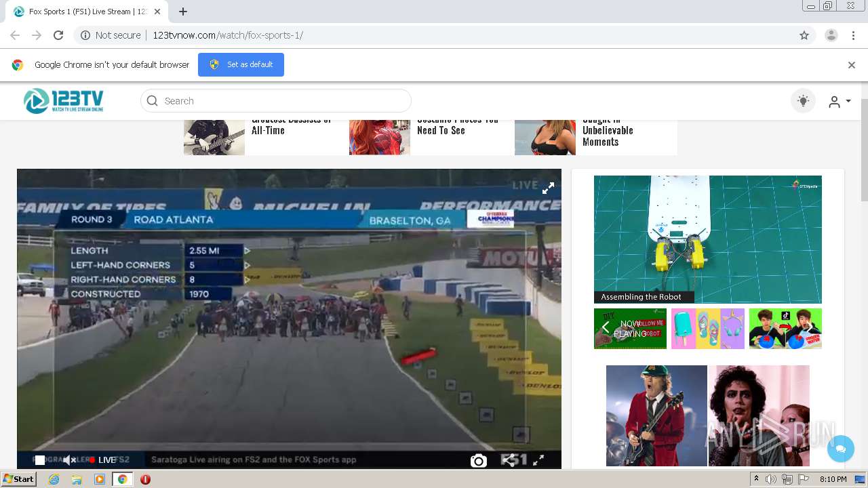Stop the live video playback
The height and width of the screenshot is (488, 868).
click(x=40, y=460)
